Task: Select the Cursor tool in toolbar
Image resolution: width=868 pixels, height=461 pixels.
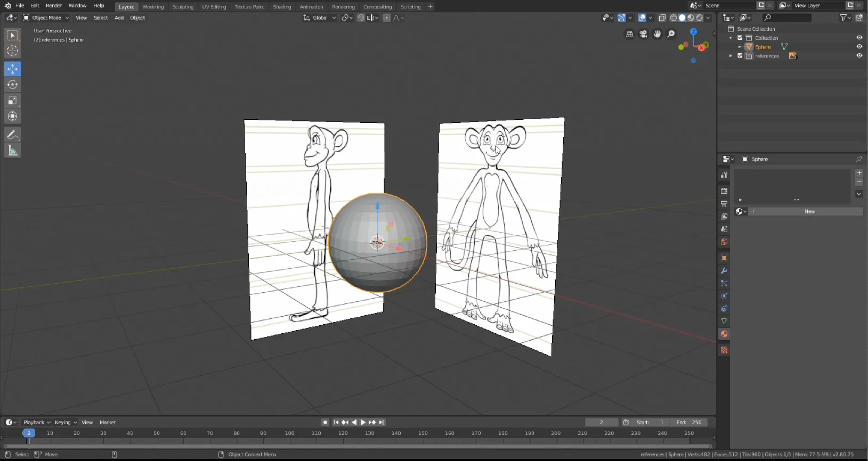Action: coord(12,51)
